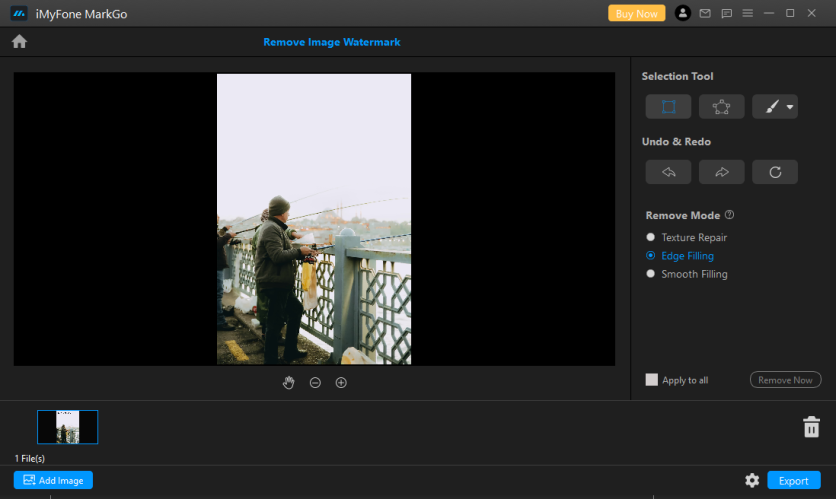This screenshot has width=836, height=499.
Task: Open the hamburger menu
Action: pyautogui.click(x=747, y=13)
